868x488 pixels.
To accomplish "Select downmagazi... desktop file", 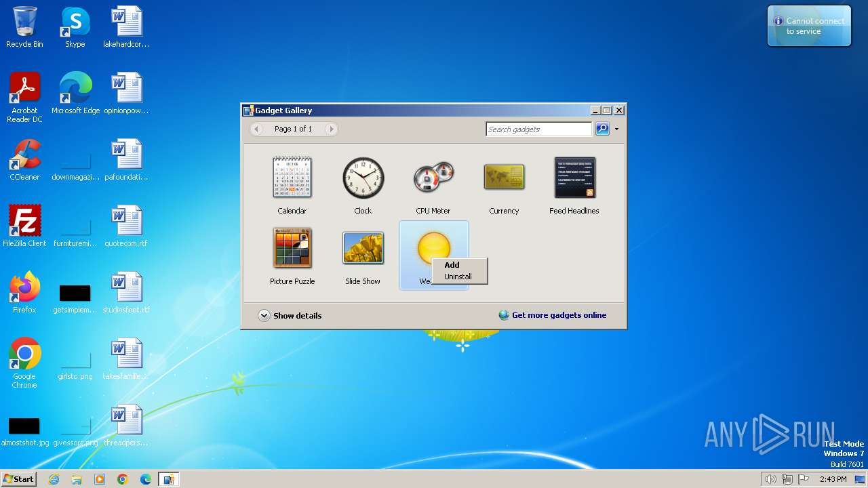I will point(75,165).
